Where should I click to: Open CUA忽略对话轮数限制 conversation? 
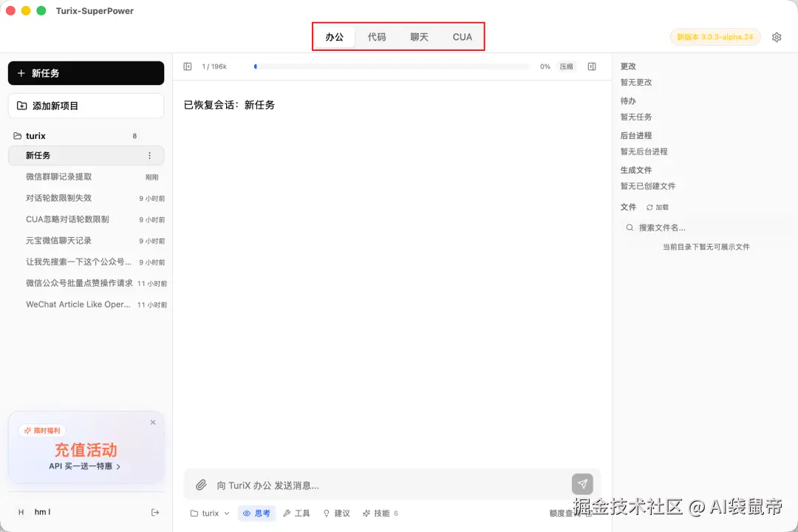tap(86, 219)
